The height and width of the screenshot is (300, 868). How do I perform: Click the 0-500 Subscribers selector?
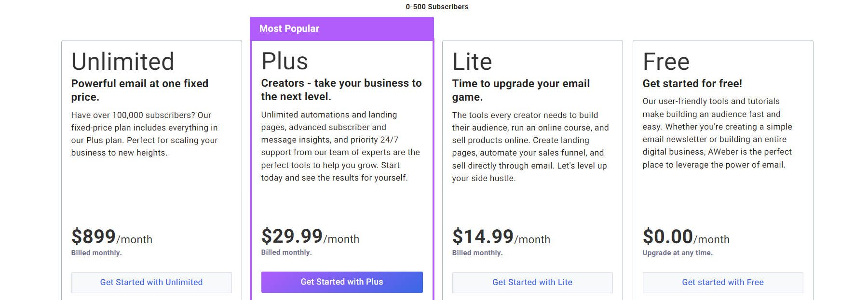tap(436, 7)
